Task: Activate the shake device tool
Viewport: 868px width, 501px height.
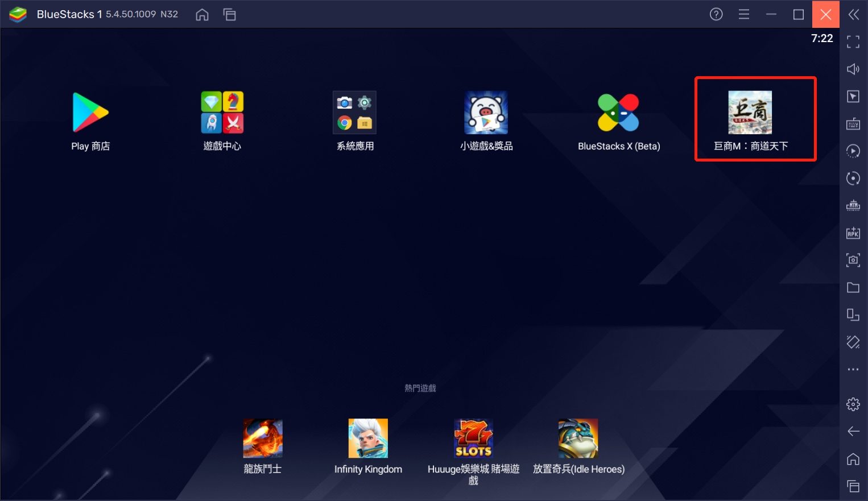Action: [853, 342]
